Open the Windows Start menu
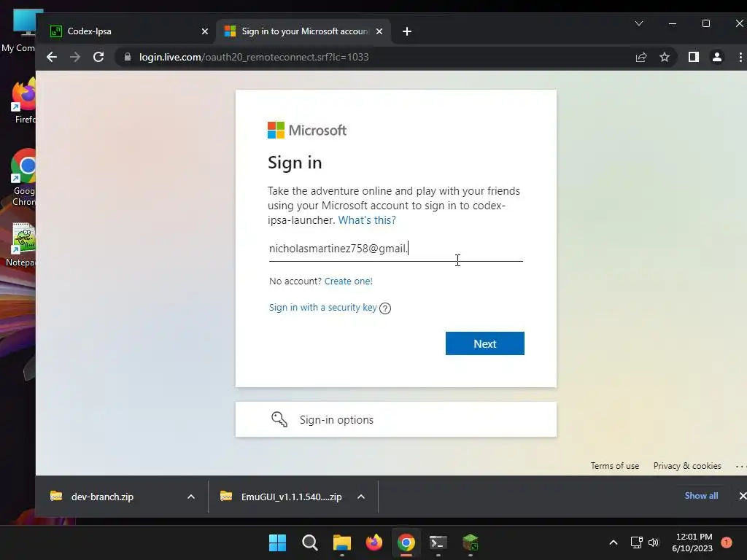Viewport: 747px width, 560px height. click(277, 542)
